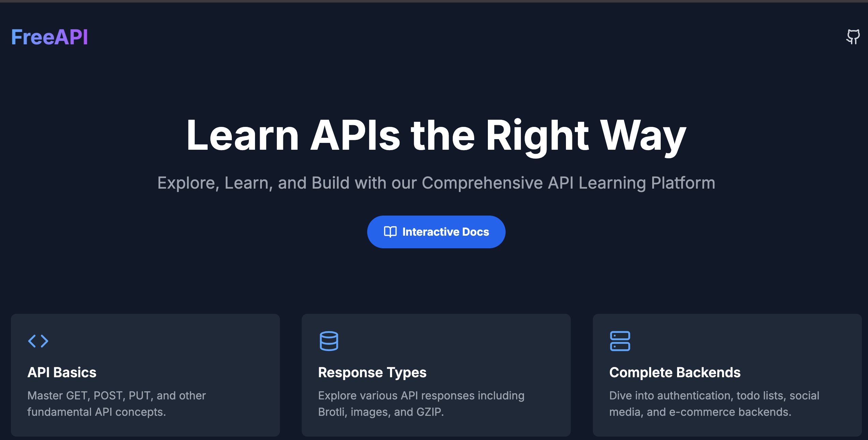Image resolution: width=868 pixels, height=440 pixels.
Task: Open the GitHub repository icon
Action: click(x=853, y=36)
